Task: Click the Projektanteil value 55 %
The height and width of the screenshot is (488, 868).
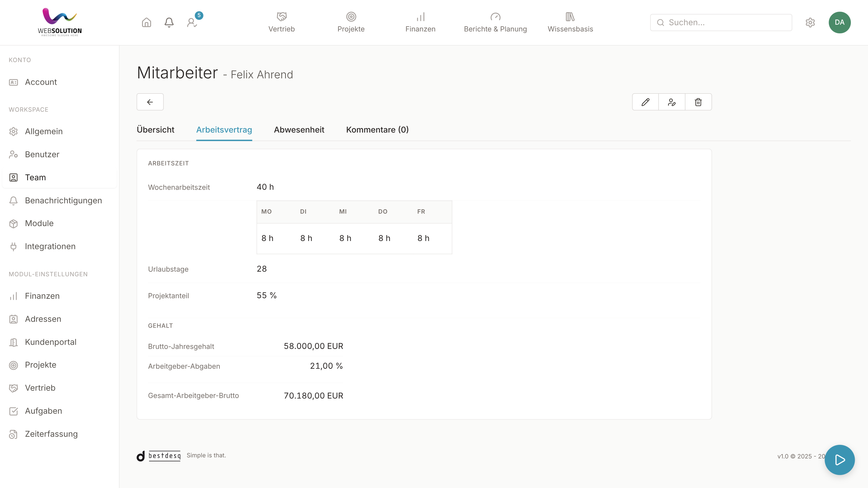Action: click(x=267, y=296)
